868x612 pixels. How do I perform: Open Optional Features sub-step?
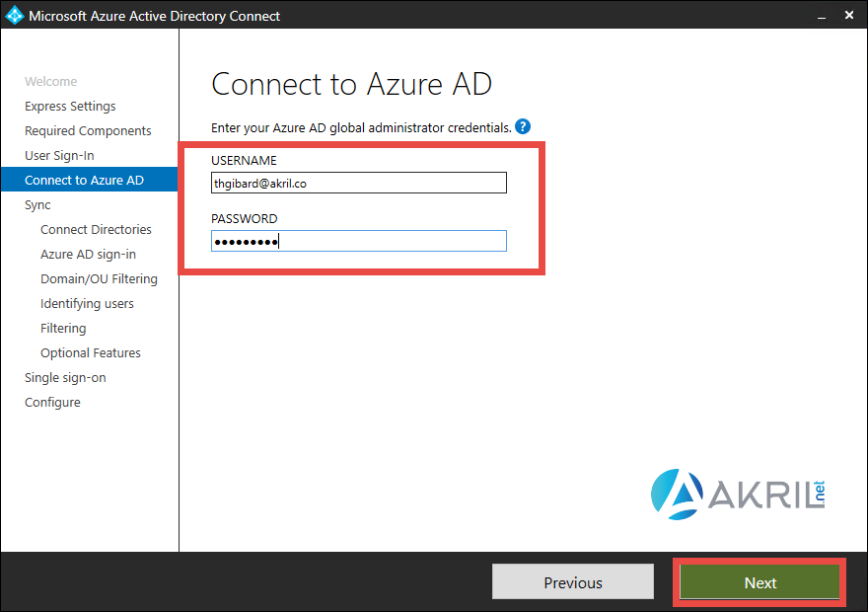91,352
